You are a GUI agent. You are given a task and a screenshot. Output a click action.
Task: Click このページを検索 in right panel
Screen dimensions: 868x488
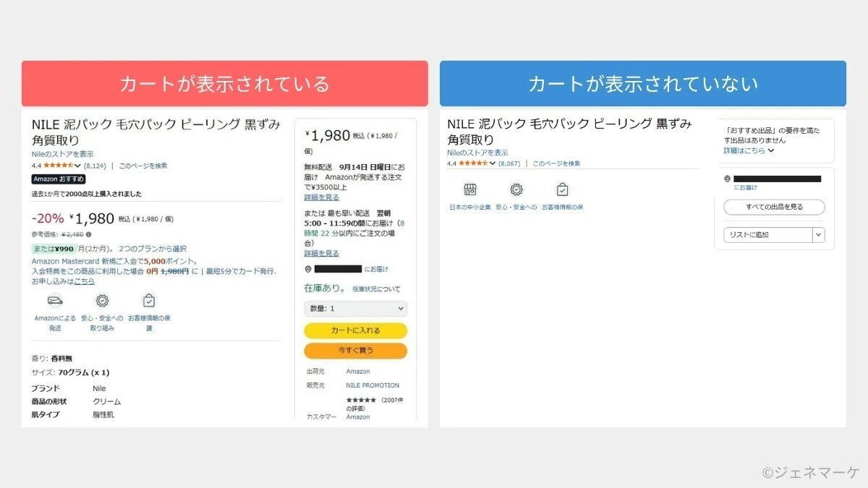[x=556, y=163]
